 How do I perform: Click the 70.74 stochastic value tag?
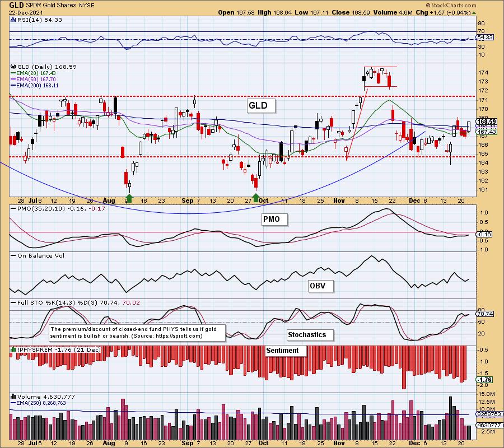pyautogui.click(x=485, y=314)
